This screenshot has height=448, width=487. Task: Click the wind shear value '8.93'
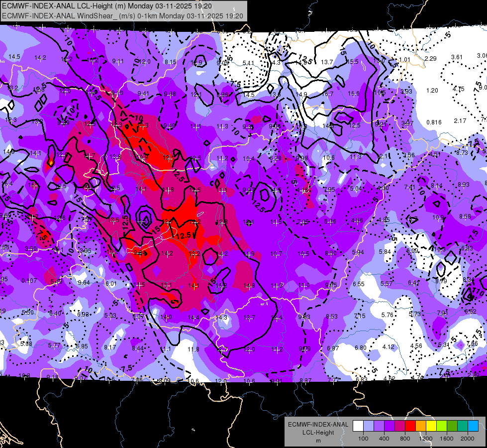click(x=464, y=184)
